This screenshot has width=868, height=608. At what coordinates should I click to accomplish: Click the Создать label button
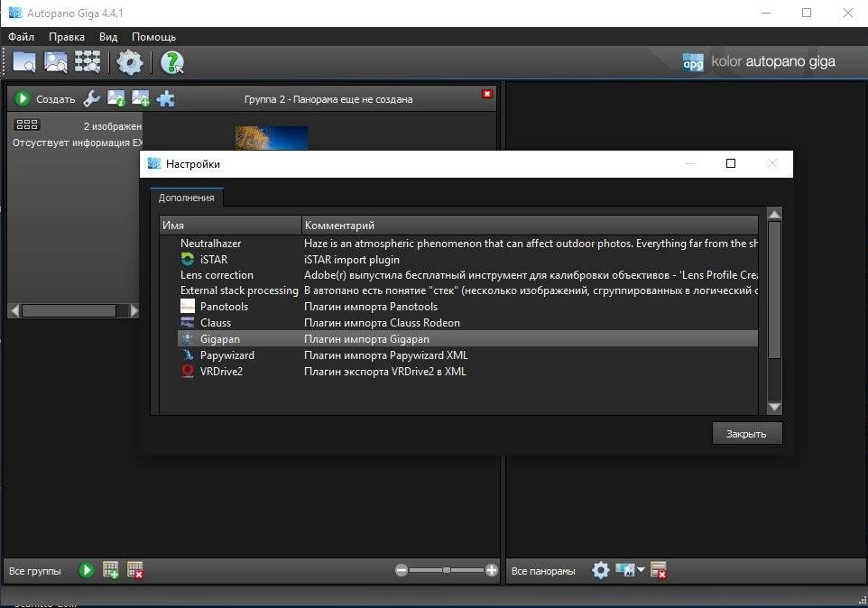pyautogui.click(x=55, y=99)
